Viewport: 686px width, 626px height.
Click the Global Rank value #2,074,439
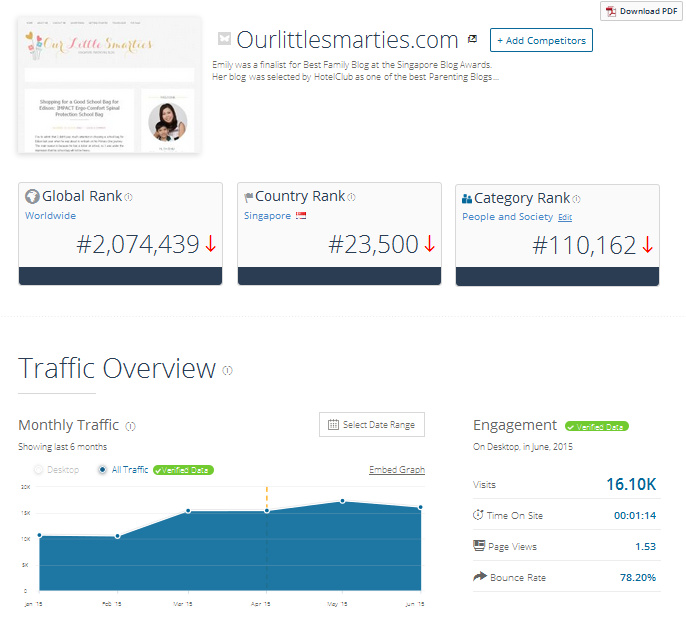(x=138, y=244)
